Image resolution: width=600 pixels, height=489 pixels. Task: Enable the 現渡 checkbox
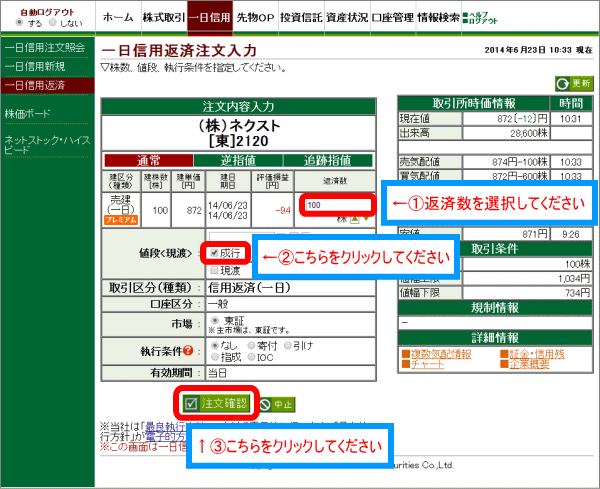click(x=214, y=271)
